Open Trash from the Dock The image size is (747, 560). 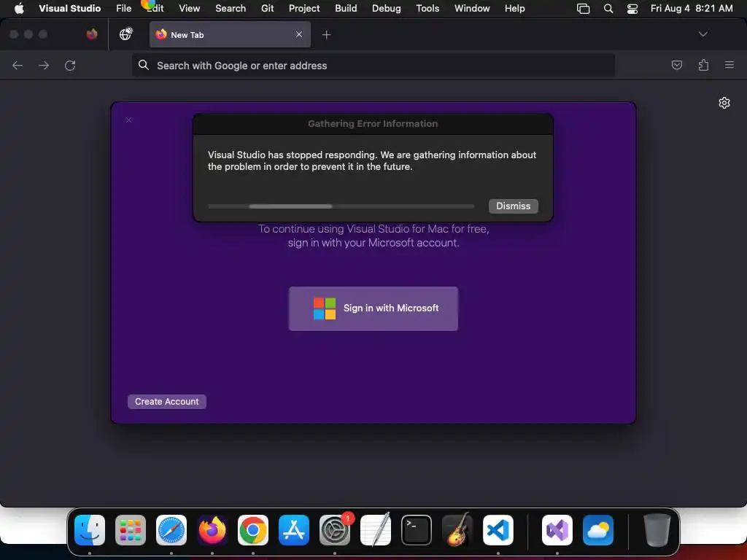(657, 529)
